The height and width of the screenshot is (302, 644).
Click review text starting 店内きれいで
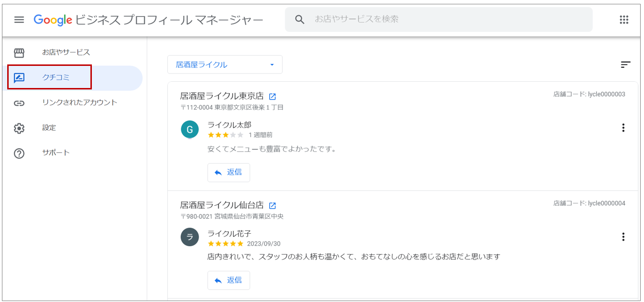[x=354, y=257]
